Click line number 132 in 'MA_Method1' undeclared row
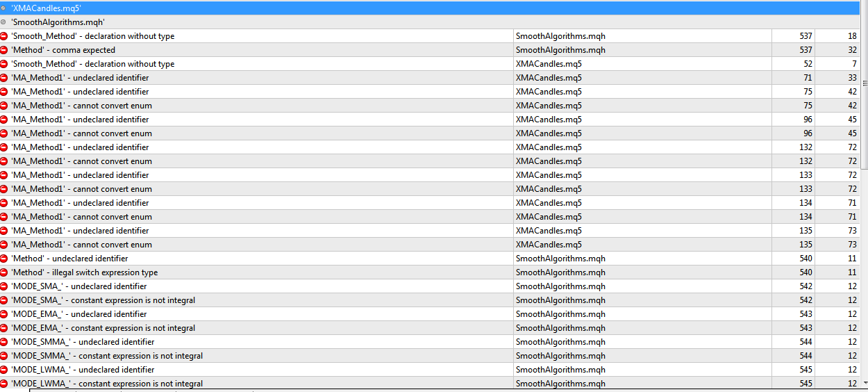This screenshot has width=868, height=392. pos(806,147)
